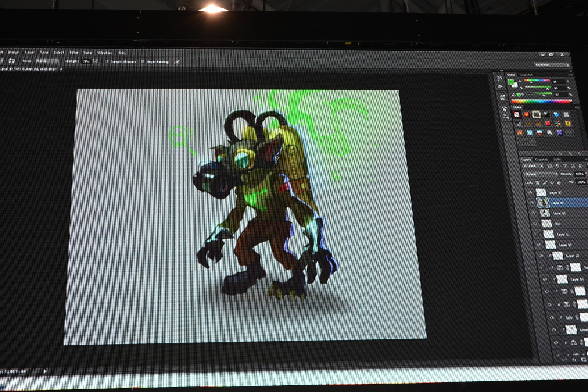
Task: Switch to the Channels panel tab
Action: coord(541,160)
